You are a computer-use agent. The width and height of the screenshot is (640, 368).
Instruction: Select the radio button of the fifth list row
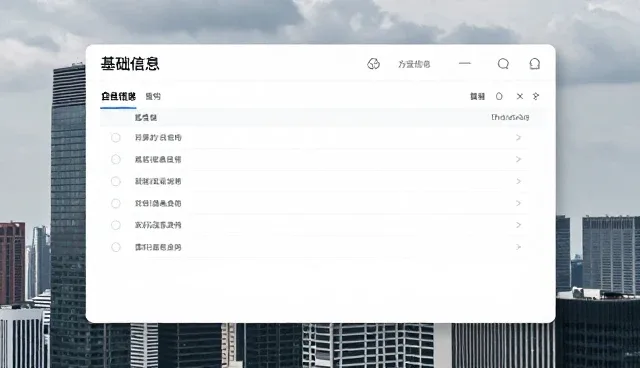pyautogui.click(x=116, y=225)
